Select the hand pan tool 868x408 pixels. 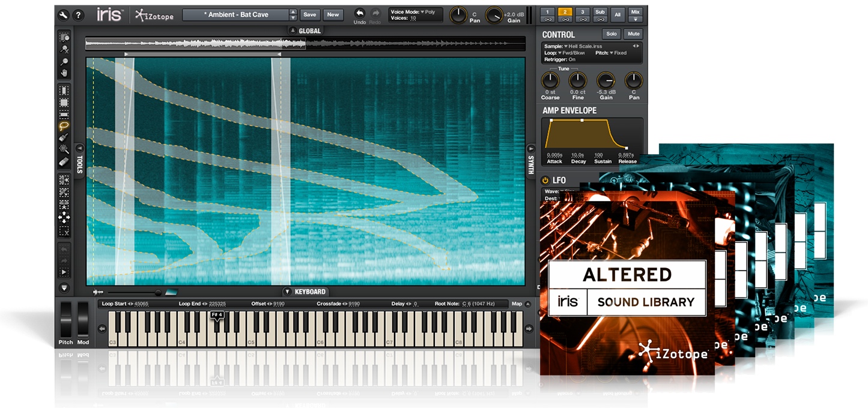pos(64,73)
